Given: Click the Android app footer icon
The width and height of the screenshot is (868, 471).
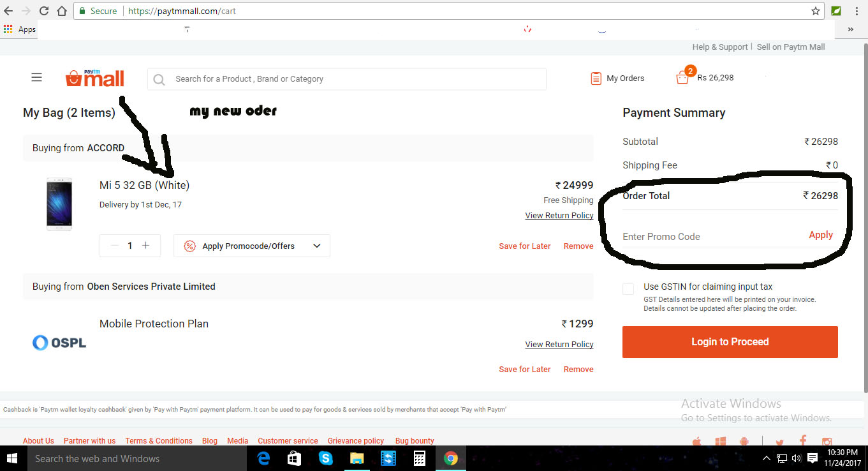Looking at the screenshot, I should pos(744,442).
